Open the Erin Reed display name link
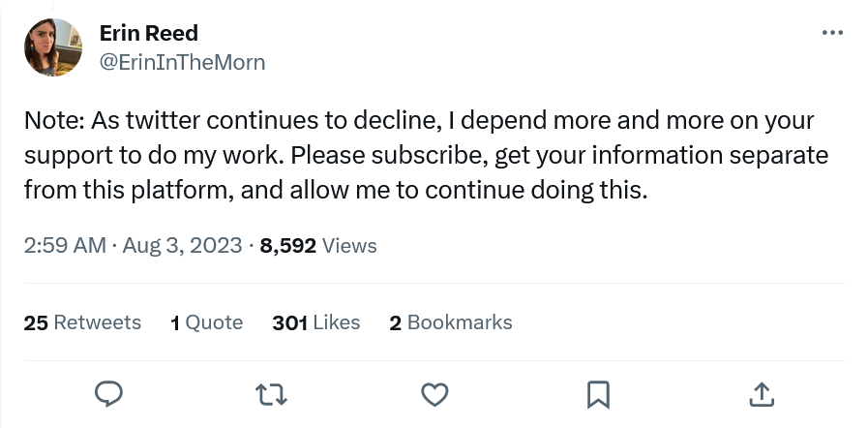This screenshot has width=868, height=428. click(147, 33)
